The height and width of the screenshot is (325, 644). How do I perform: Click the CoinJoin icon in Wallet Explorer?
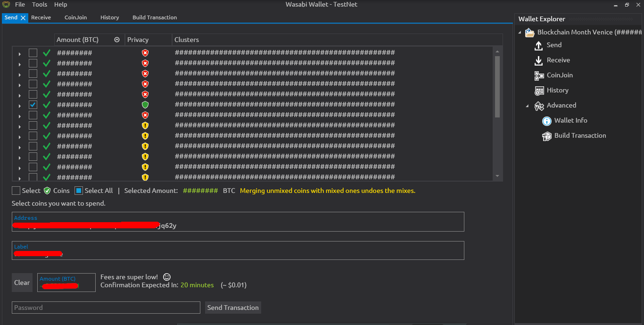(x=539, y=75)
